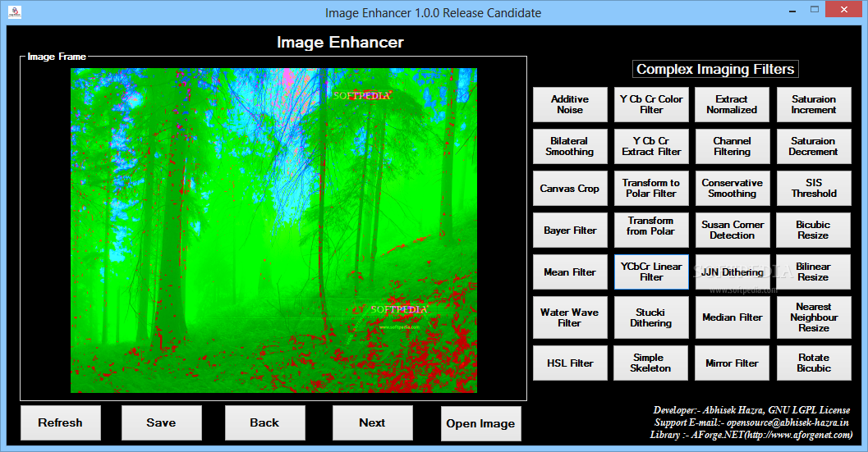Click the YCbCr Linear Filter button
The height and width of the screenshot is (452, 868).
click(651, 272)
